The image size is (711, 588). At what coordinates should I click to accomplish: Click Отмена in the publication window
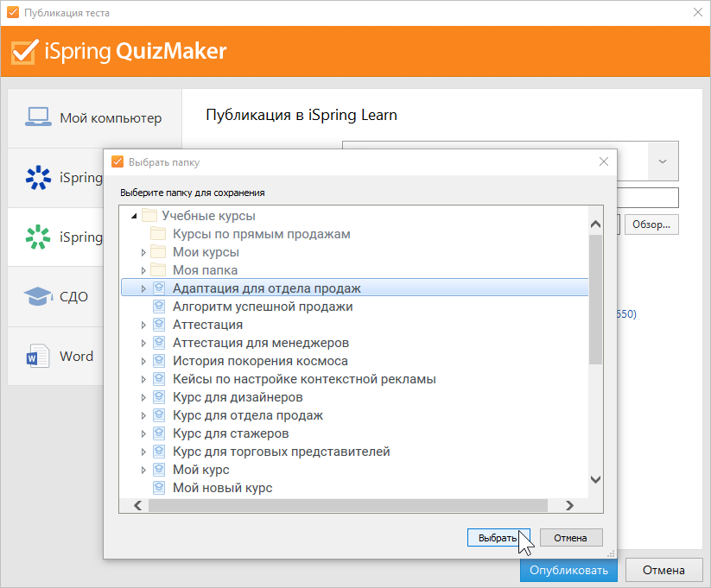(663, 570)
